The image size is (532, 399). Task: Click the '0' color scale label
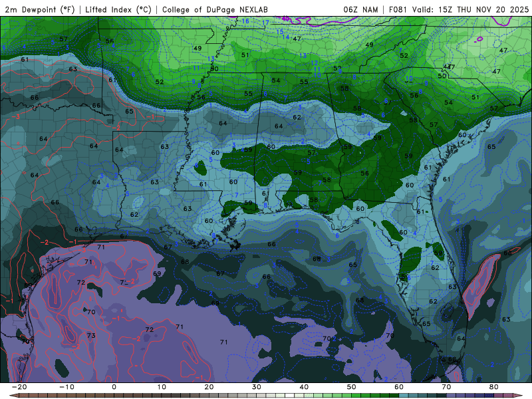114,387
